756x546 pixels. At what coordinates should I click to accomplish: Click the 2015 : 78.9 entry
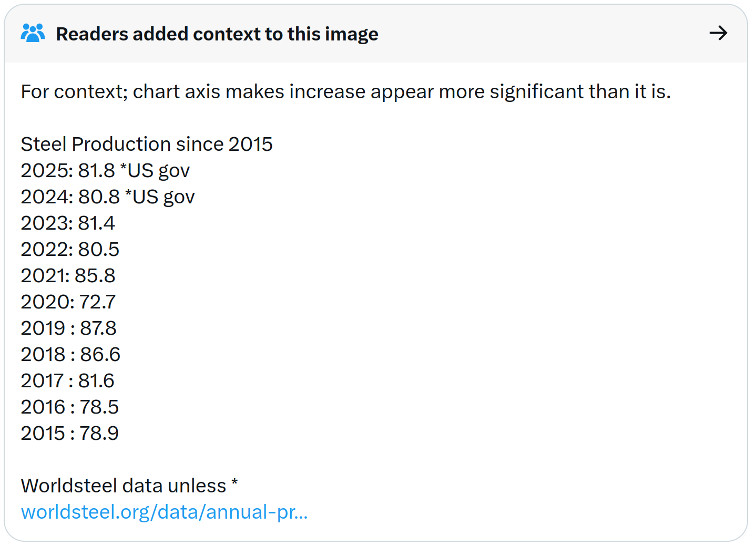point(69,434)
